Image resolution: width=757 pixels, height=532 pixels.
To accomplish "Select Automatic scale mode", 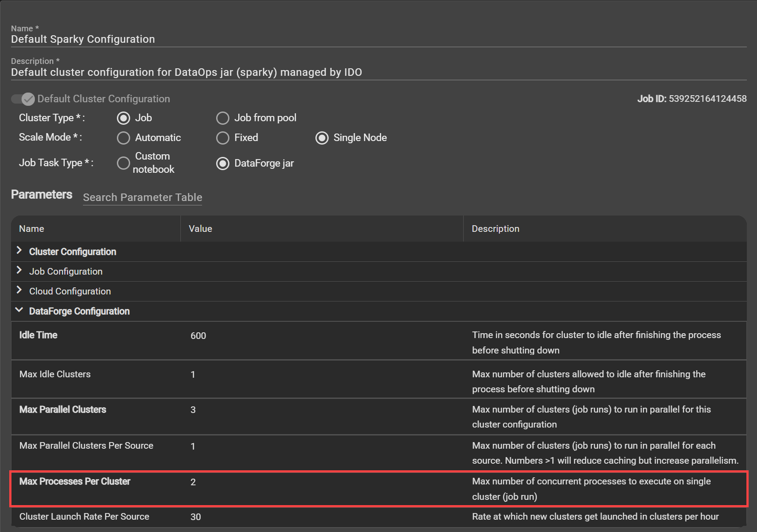I will point(124,138).
